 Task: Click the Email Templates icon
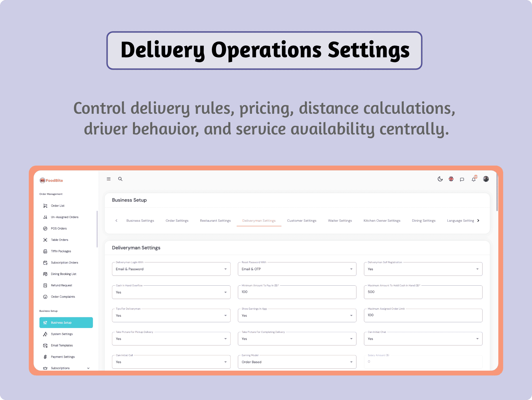click(45, 345)
